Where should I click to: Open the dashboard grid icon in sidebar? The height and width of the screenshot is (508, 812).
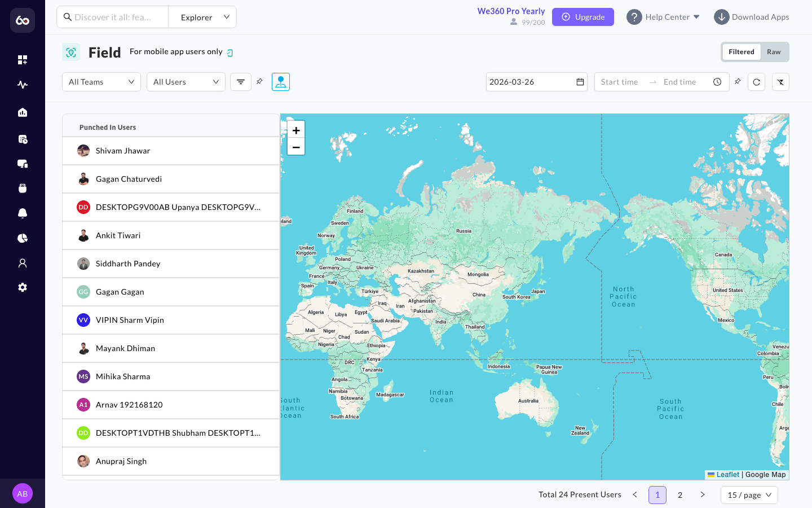pos(23,60)
